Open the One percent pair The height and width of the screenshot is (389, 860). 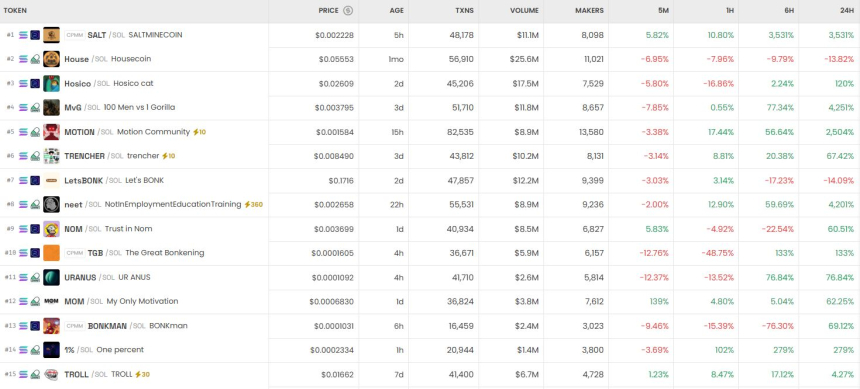(x=104, y=349)
